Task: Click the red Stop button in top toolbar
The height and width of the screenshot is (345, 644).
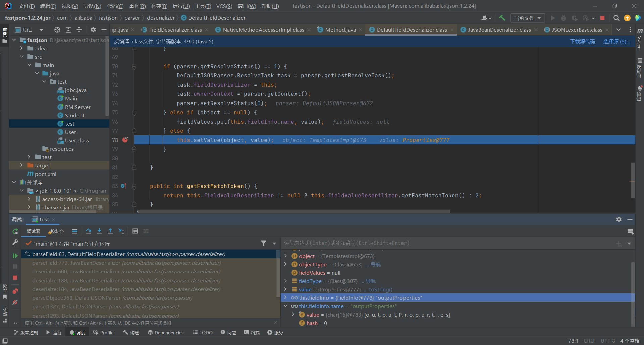Action: (602, 18)
